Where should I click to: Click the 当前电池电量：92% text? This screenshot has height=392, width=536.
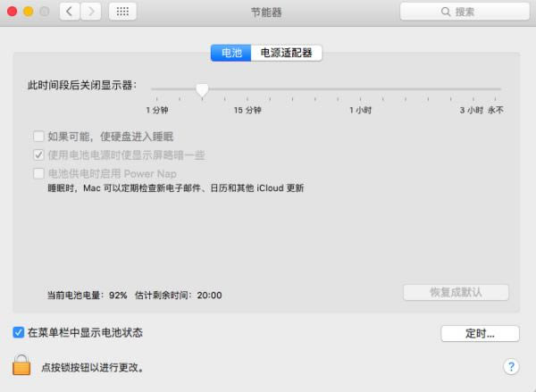[88, 296]
